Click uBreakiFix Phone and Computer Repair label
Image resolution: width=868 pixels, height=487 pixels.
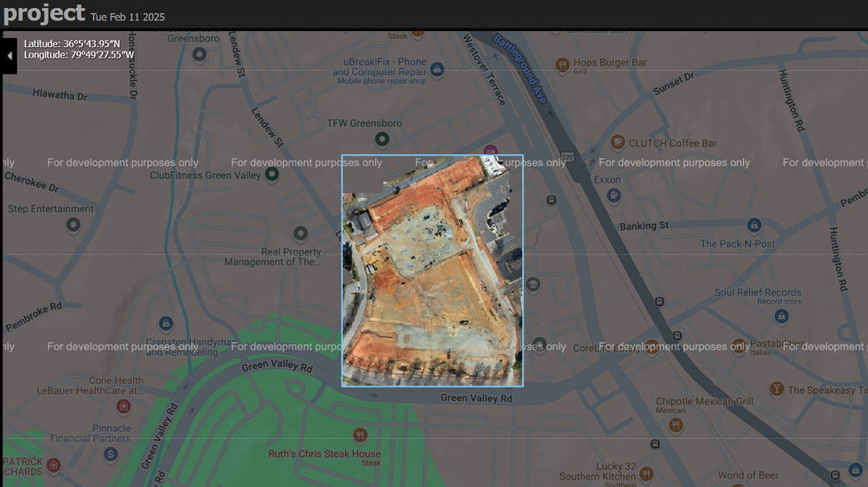click(379, 67)
